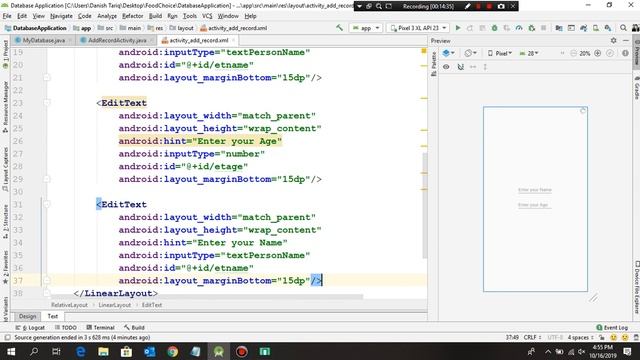Open Android Studio in the taskbar
The height and width of the screenshot is (360, 640).
(218, 351)
